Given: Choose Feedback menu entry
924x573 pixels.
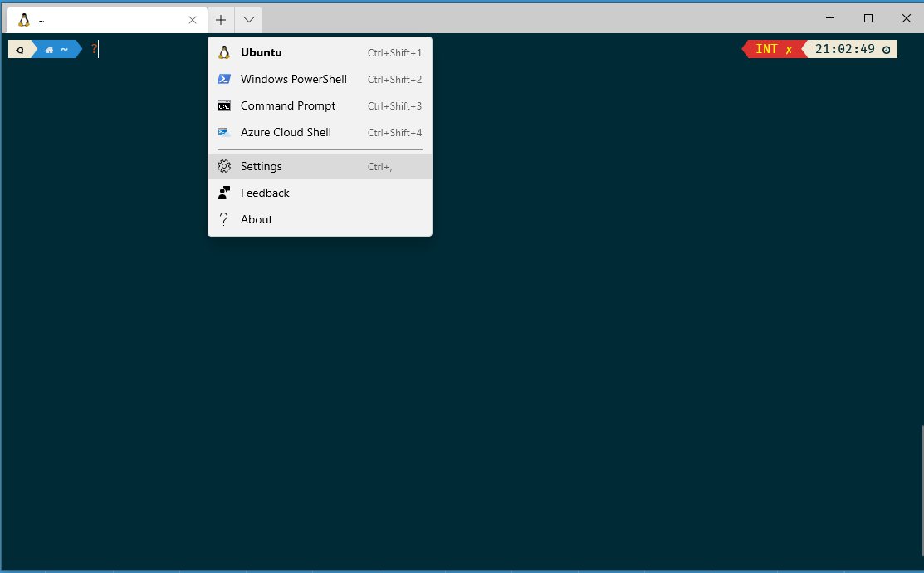Looking at the screenshot, I should point(320,193).
